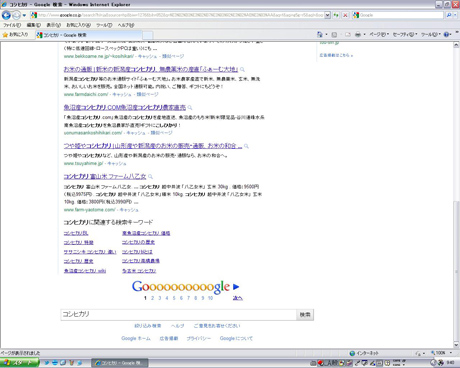Click the お気に入り favorites star button

[x=15, y=35]
